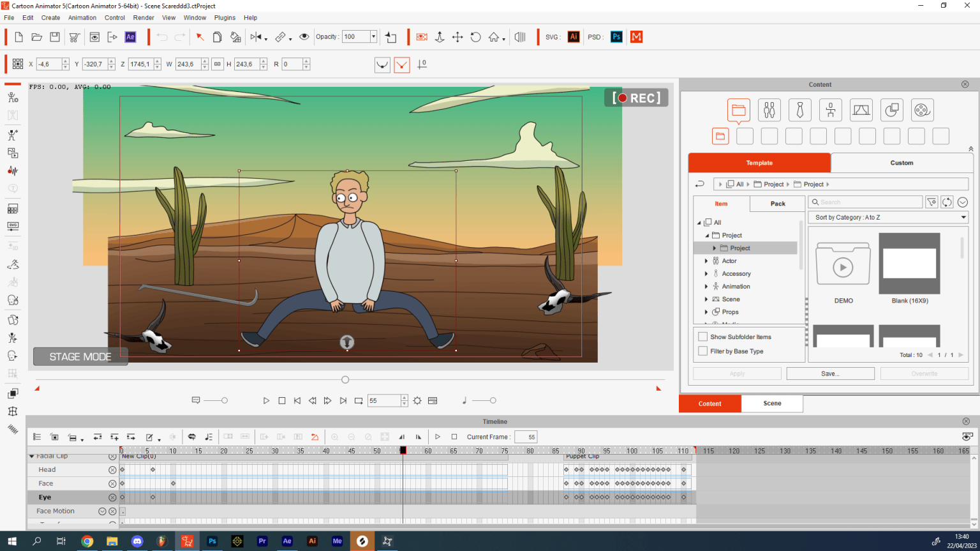Open the Plugins menu
The height and width of the screenshot is (551, 980).
(225, 18)
